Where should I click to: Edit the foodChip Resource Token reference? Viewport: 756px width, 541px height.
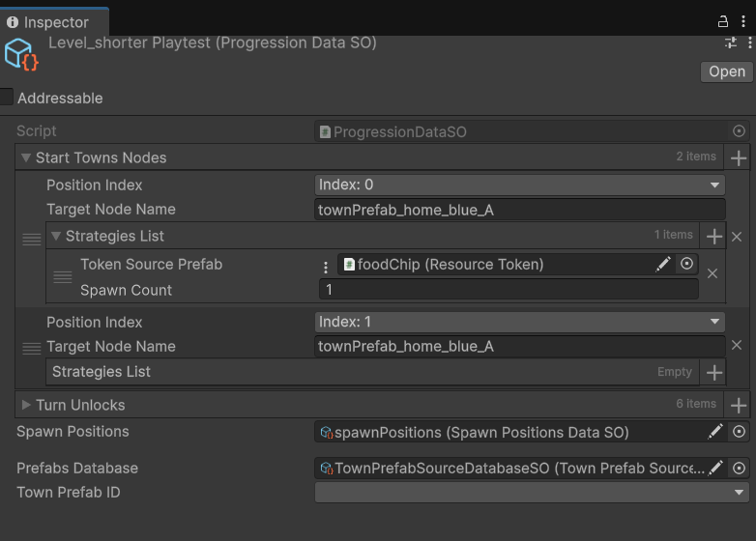(x=663, y=264)
